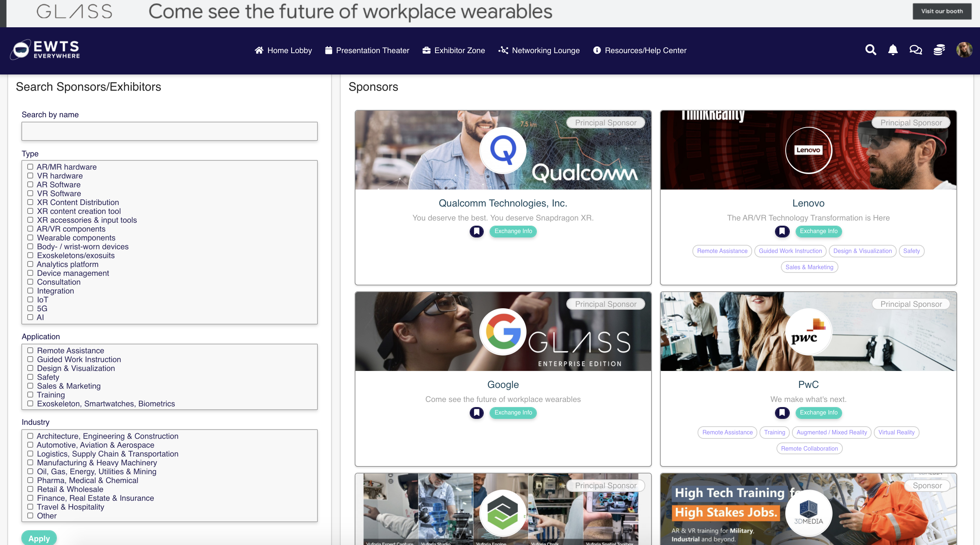Click the Lenovo logo circle
980x545 pixels.
pyautogui.click(x=809, y=150)
